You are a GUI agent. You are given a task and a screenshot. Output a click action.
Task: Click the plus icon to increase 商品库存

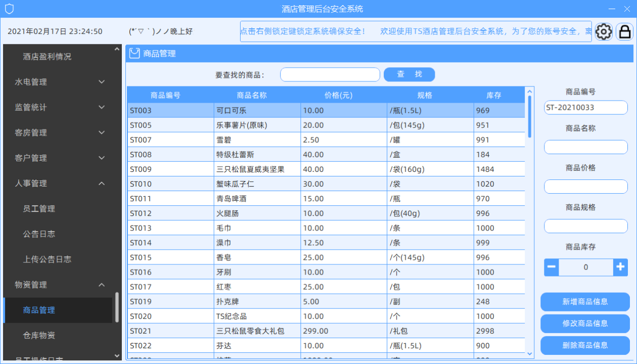pos(620,267)
